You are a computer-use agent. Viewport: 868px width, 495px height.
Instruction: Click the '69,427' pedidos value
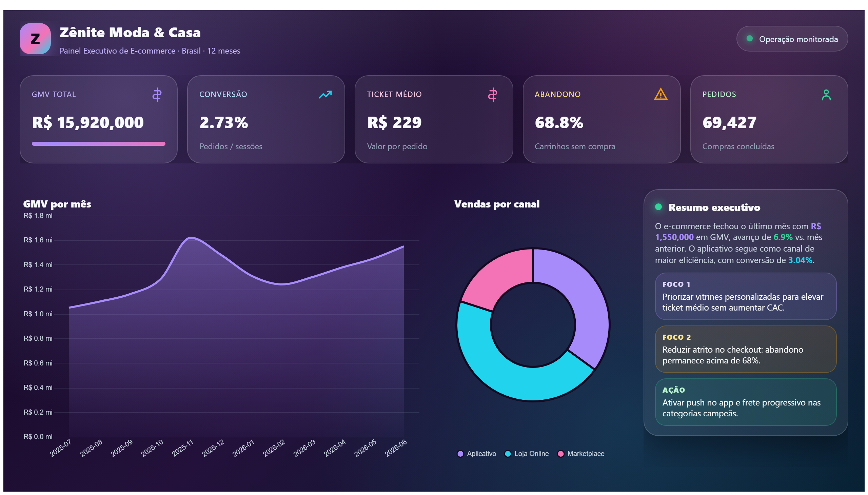pos(729,122)
